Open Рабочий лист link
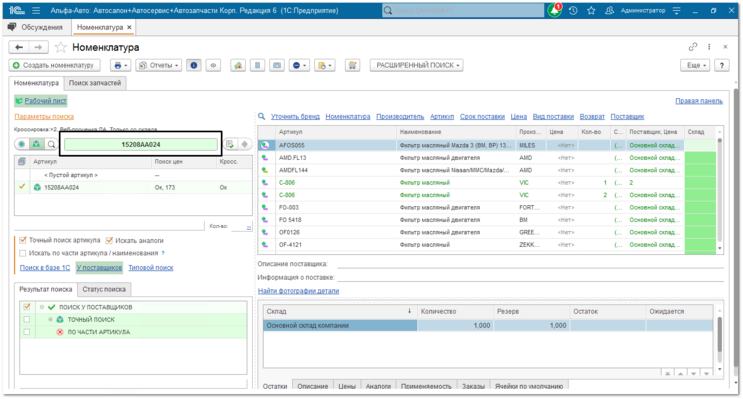Screen dimensions: 743x399 click(x=45, y=100)
